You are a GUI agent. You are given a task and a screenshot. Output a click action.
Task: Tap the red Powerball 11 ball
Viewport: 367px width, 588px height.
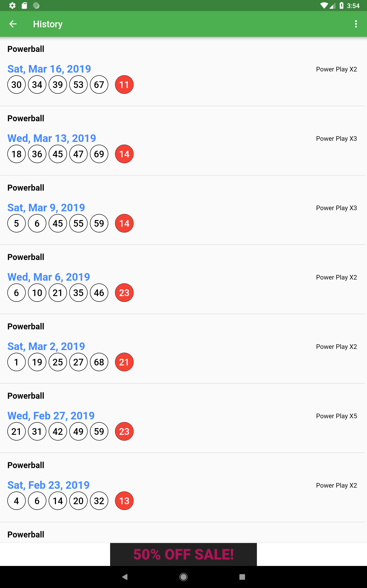(124, 85)
